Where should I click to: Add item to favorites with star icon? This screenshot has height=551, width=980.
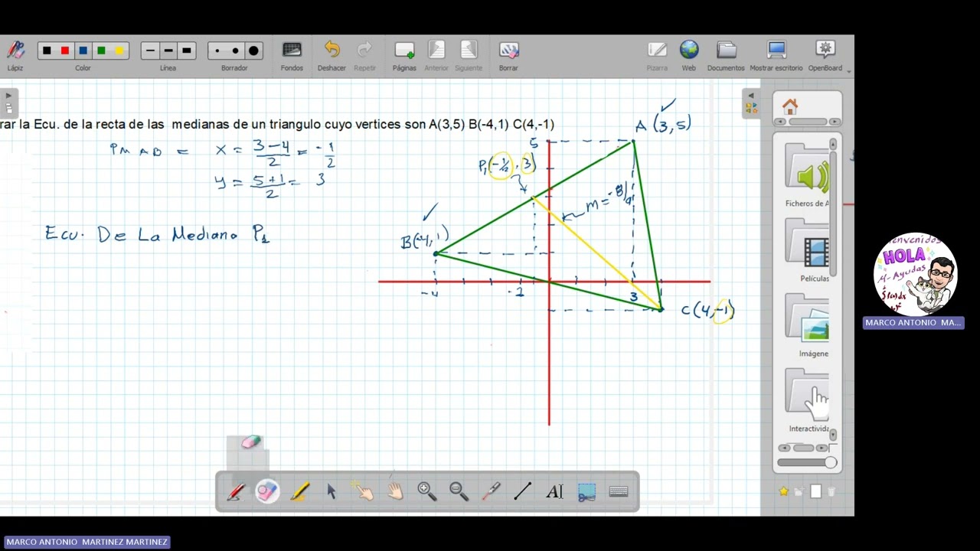pyautogui.click(x=783, y=491)
